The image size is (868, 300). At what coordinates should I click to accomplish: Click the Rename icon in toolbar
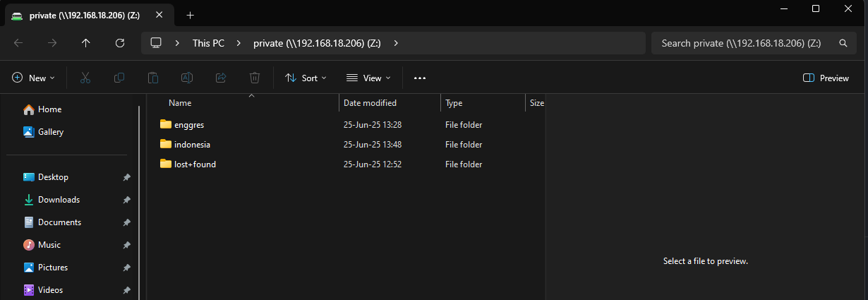click(x=187, y=78)
